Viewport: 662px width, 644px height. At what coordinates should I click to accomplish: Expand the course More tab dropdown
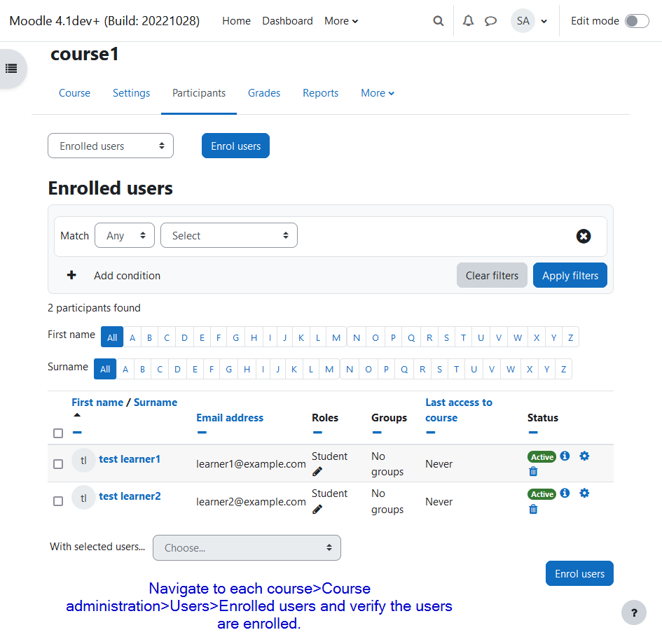pos(378,93)
